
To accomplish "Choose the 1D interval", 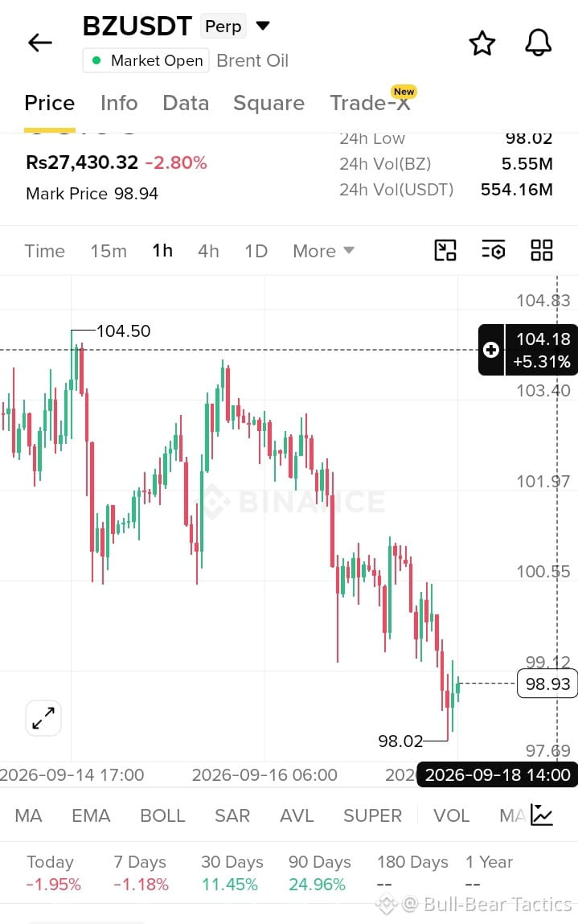I will pyautogui.click(x=256, y=251).
